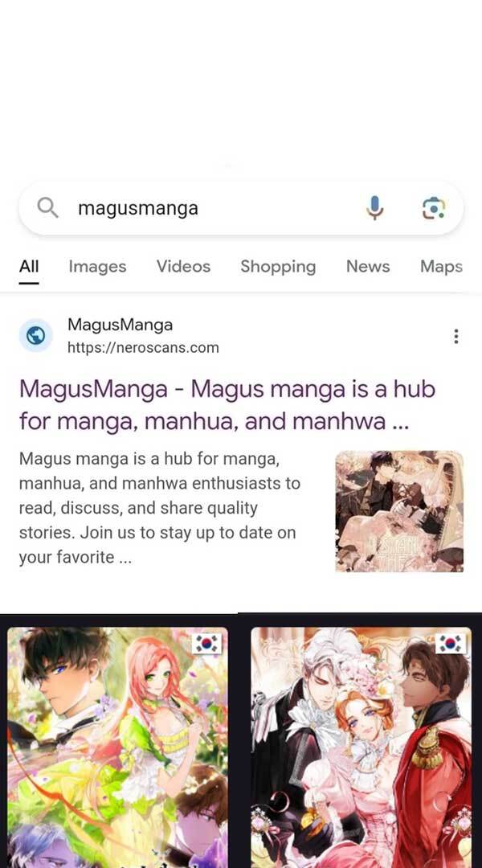The width and height of the screenshot is (482, 868).
Task: Switch to the Images tab
Action: (x=97, y=266)
